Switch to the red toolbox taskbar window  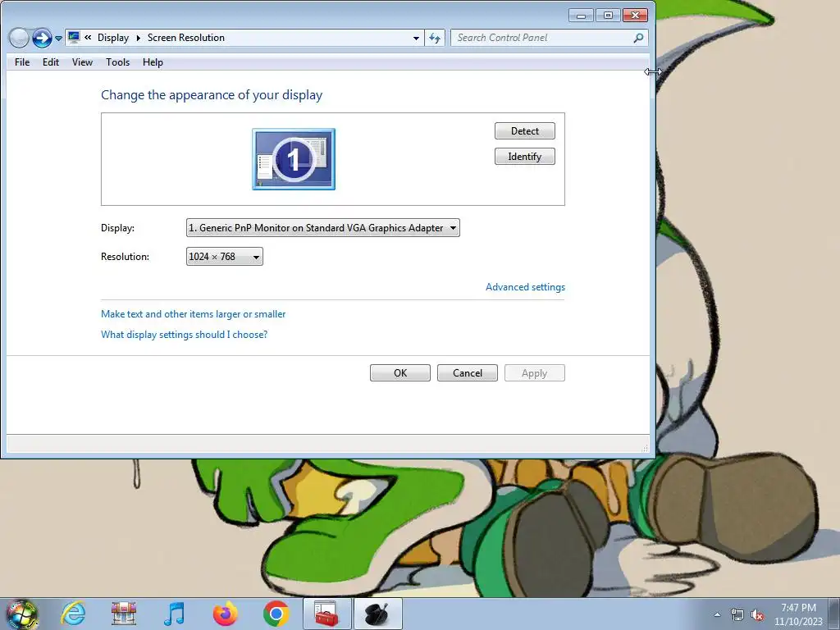coord(326,614)
